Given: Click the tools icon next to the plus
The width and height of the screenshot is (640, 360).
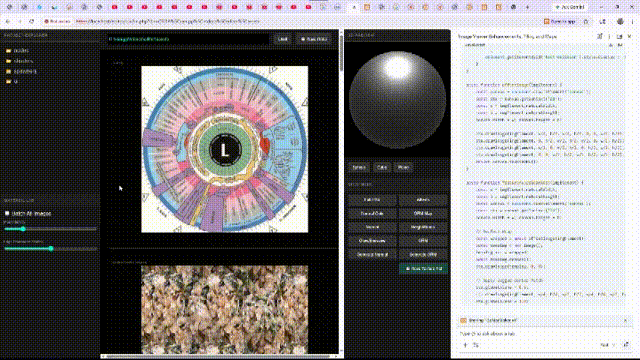Looking at the screenshot, I should [476, 345].
